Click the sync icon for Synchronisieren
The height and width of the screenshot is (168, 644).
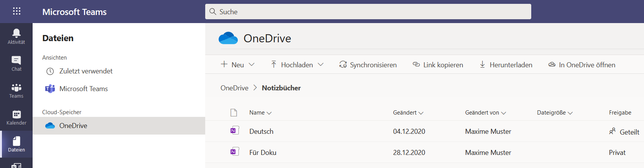[x=343, y=65]
